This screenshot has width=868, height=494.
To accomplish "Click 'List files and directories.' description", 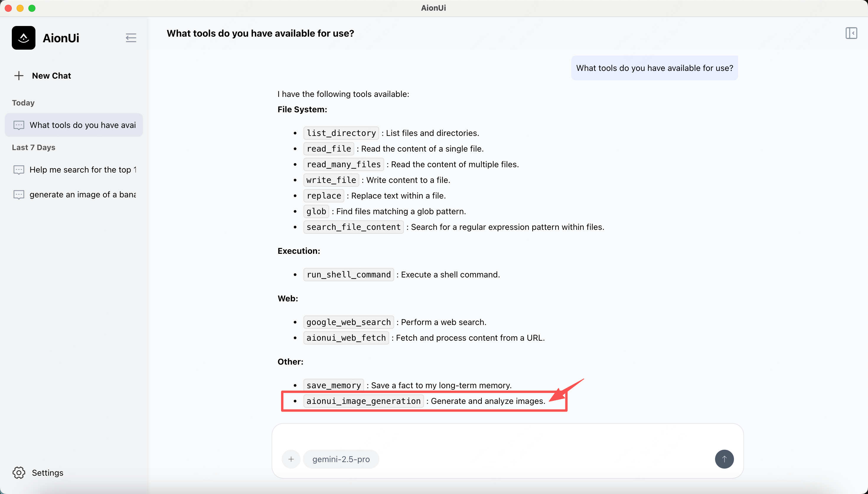I will tap(433, 133).
